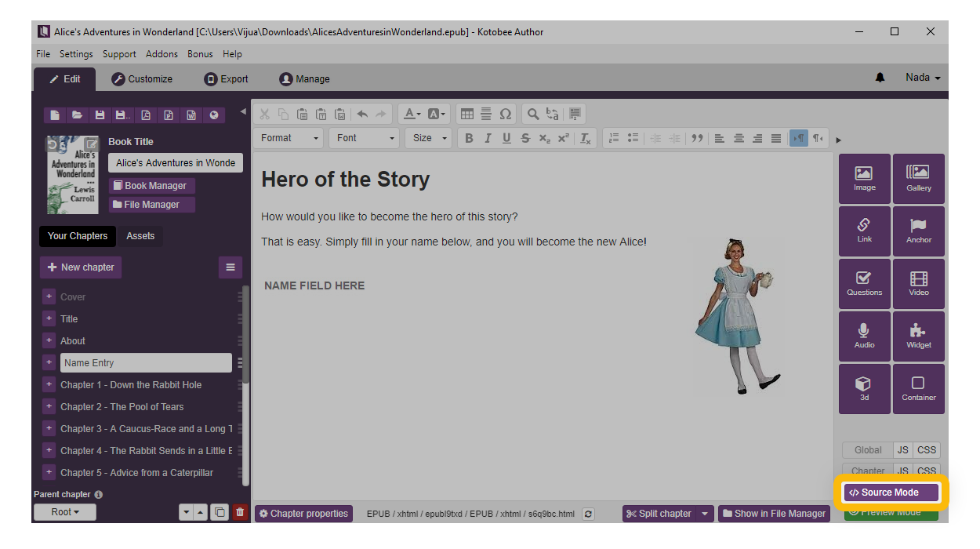Open the Addons menu
The image size is (980, 549).
[x=162, y=54]
